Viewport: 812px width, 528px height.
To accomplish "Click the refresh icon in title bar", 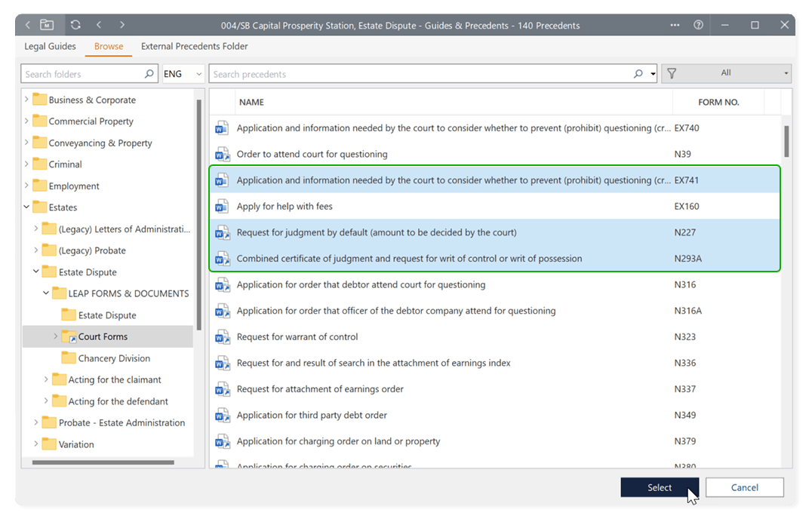I will [75, 25].
